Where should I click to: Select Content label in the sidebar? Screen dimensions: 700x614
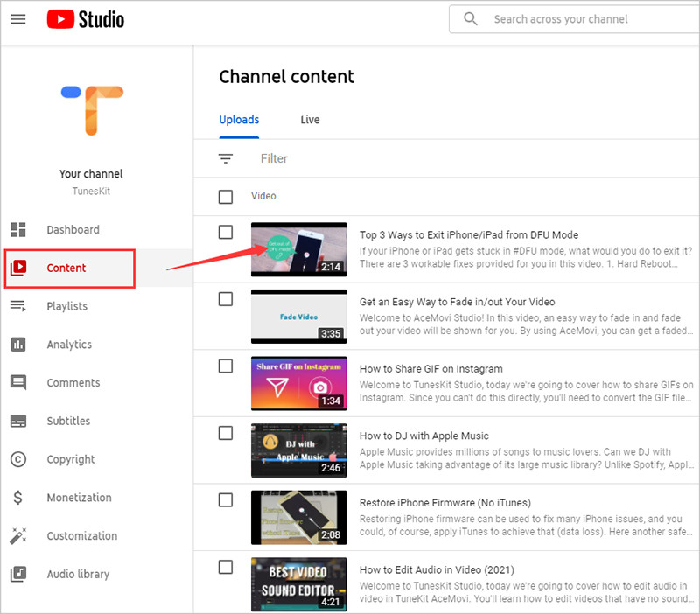tap(66, 268)
